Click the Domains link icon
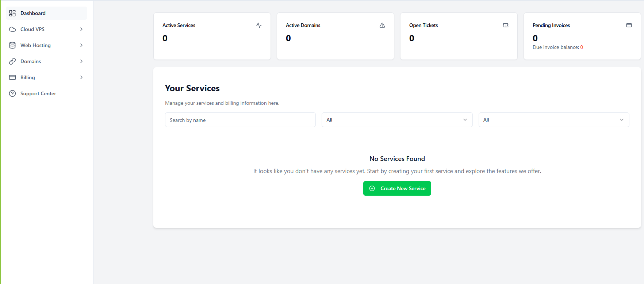This screenshot has height=284, width=644. [12, 61]
